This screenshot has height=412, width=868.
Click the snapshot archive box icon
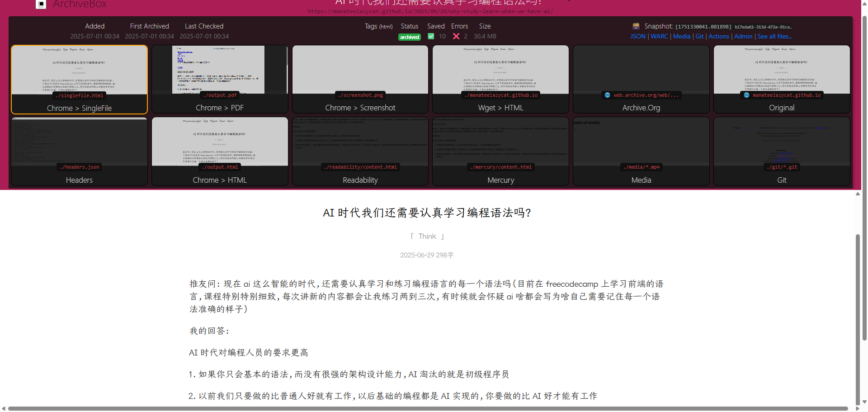click(636, 26)
